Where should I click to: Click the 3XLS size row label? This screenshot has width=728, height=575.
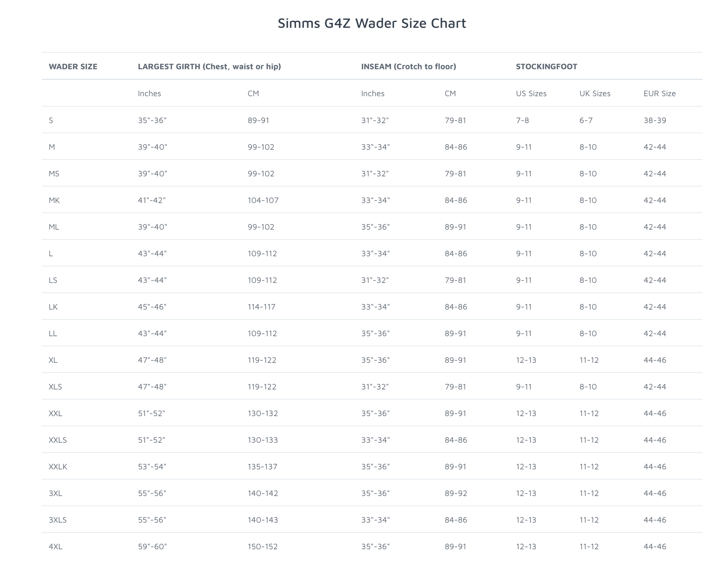pyautogui.click(x=58, y=520)
